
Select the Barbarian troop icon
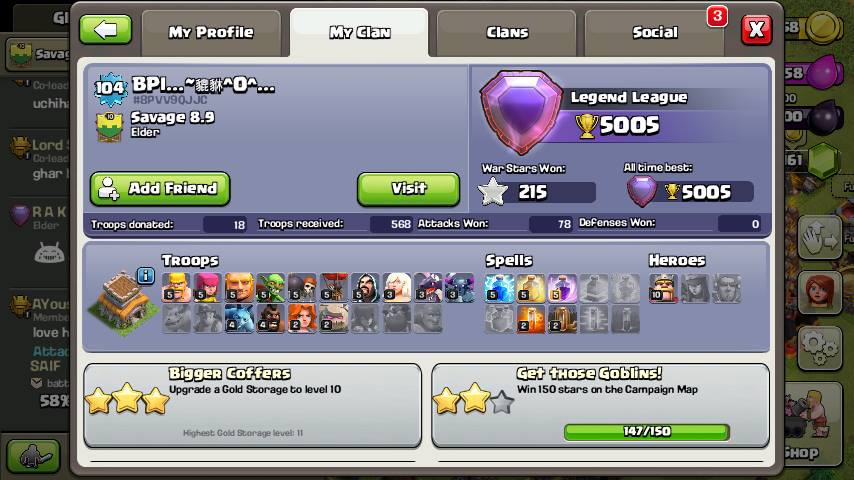(176, 288)
